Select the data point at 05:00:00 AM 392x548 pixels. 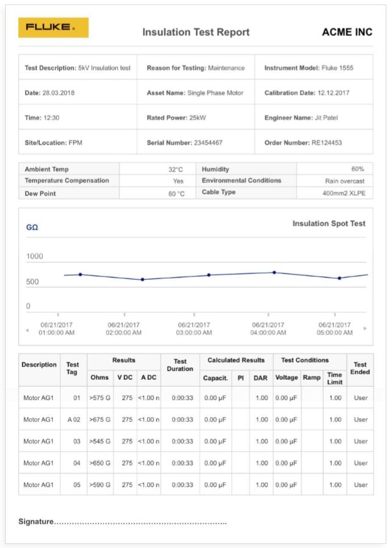pyautogui.click(x=340, y=278)
